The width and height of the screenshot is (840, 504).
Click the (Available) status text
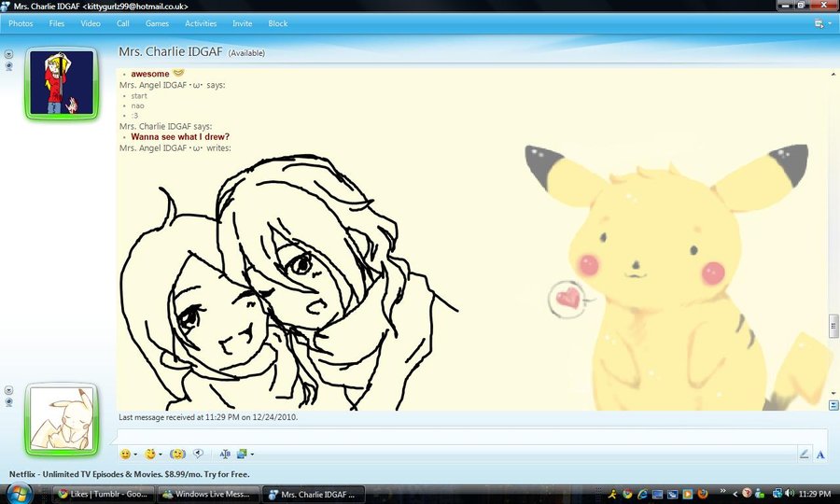[246, 53]
